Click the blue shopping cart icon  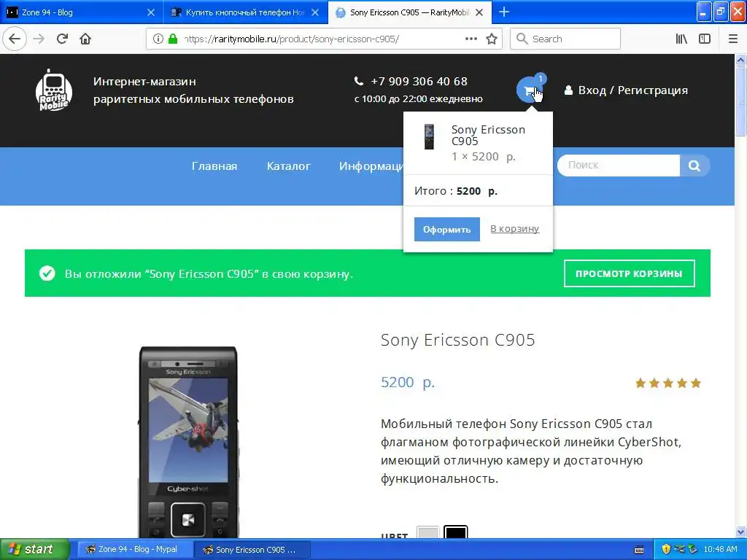(x=530, y=90)
